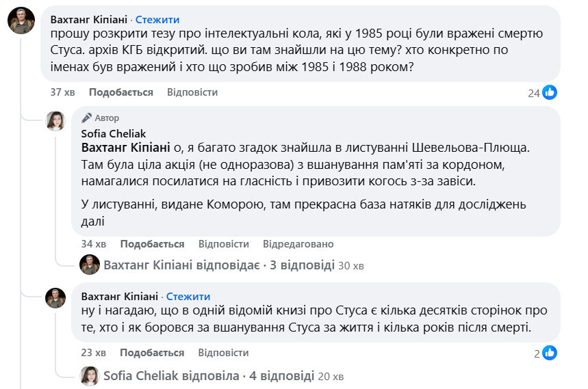Open the '37 хв' timestamp link
This screenshot has height=389, width=588.
62,92
